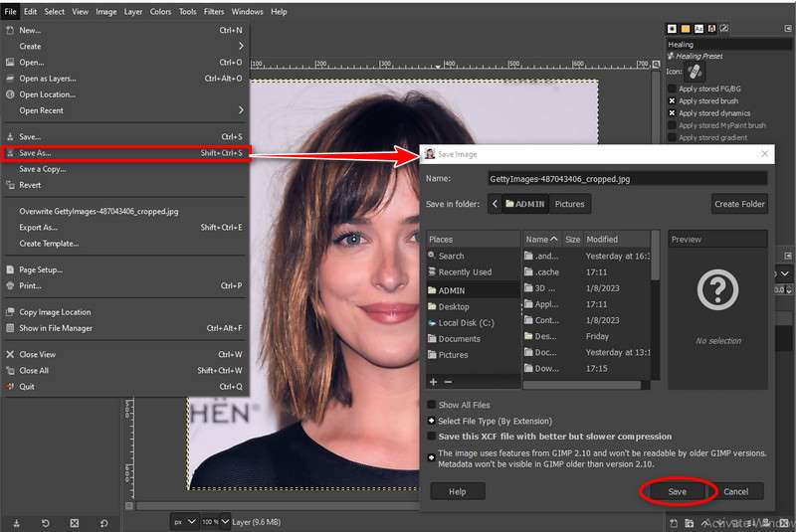
Task: Click the Name filename input field
Action: 627,179
